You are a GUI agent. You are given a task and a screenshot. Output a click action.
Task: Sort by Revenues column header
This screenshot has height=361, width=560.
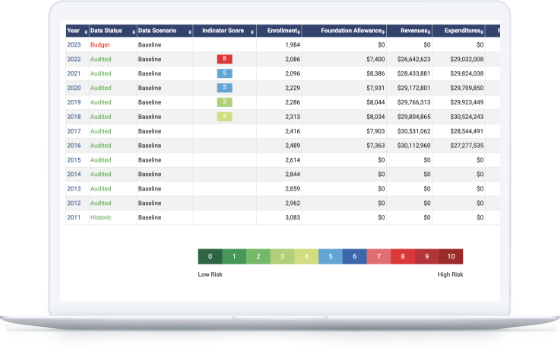pyautogui.click(x=415, y=31)
